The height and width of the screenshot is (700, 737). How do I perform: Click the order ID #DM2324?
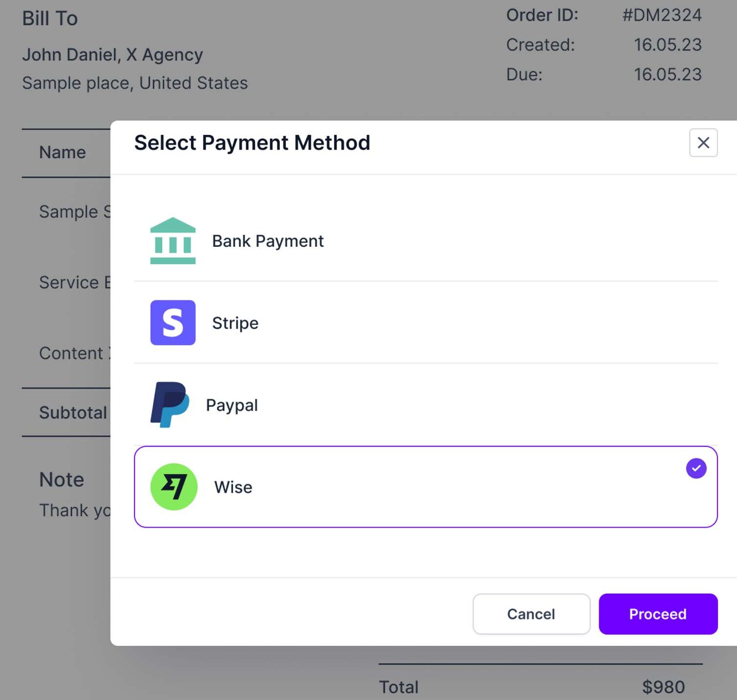(x=662, y=15)
